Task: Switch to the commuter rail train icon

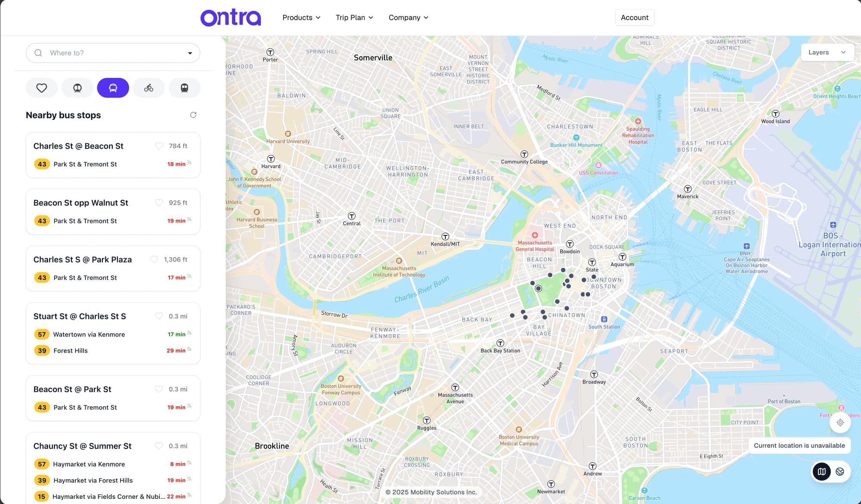Action: pos(184,88)
